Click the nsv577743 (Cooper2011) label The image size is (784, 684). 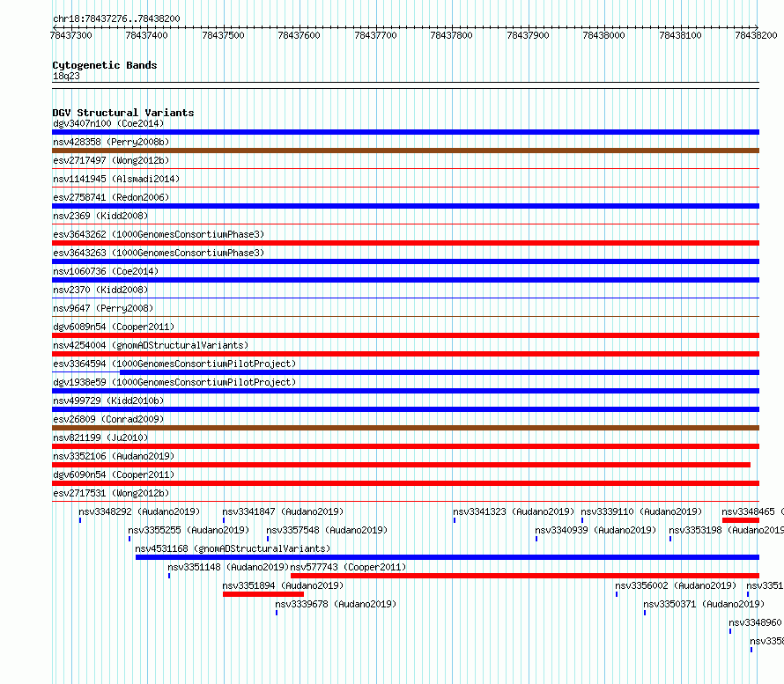pyautogui.click(x=349, y=567)
